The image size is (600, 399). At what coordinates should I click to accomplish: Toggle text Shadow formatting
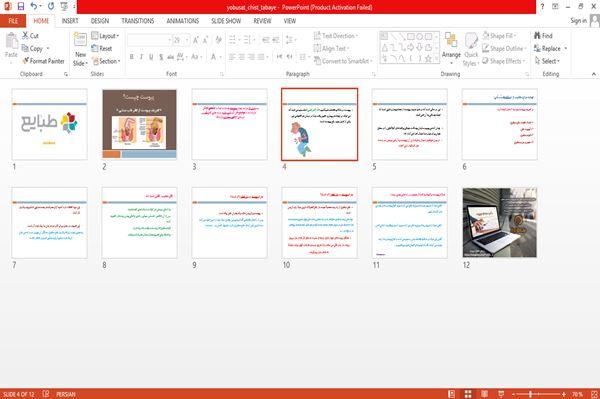coord(161,57)
